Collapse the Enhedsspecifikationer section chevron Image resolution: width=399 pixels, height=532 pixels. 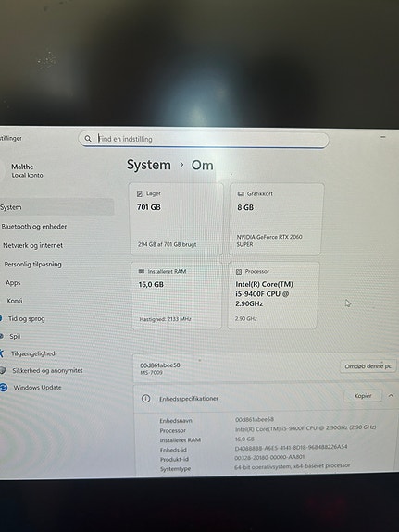pos(391,396)
